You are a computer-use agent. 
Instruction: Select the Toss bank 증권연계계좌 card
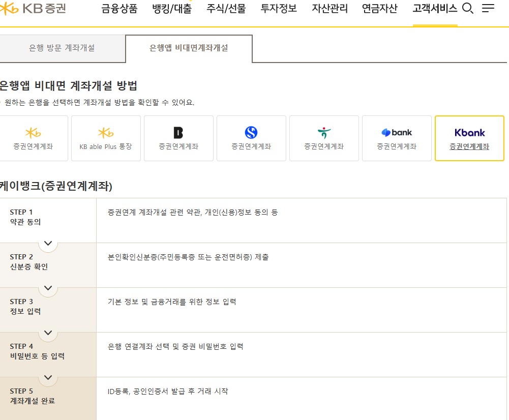pyautogui.click(x=397, y=138)
